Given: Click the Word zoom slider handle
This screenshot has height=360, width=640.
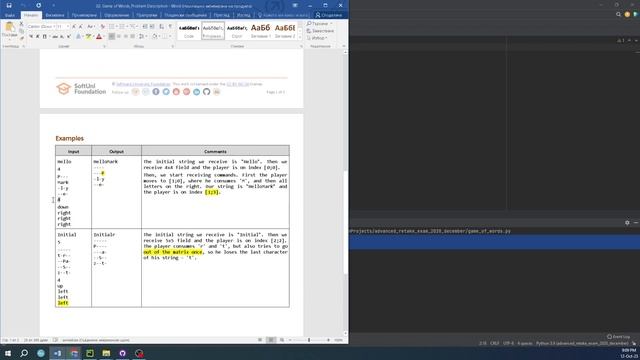Looking at the screenshot, I should [x=309, y=340].
